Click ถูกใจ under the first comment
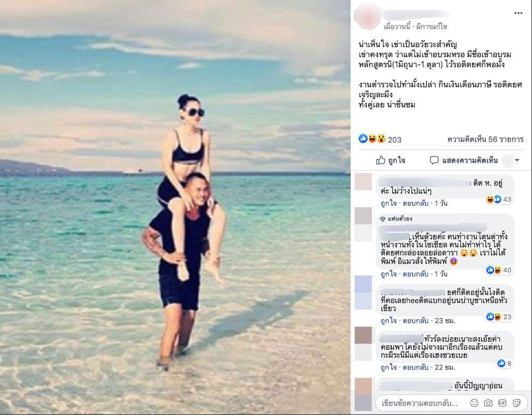The width and height of the screenshot is (532, 415). [388, 203]
